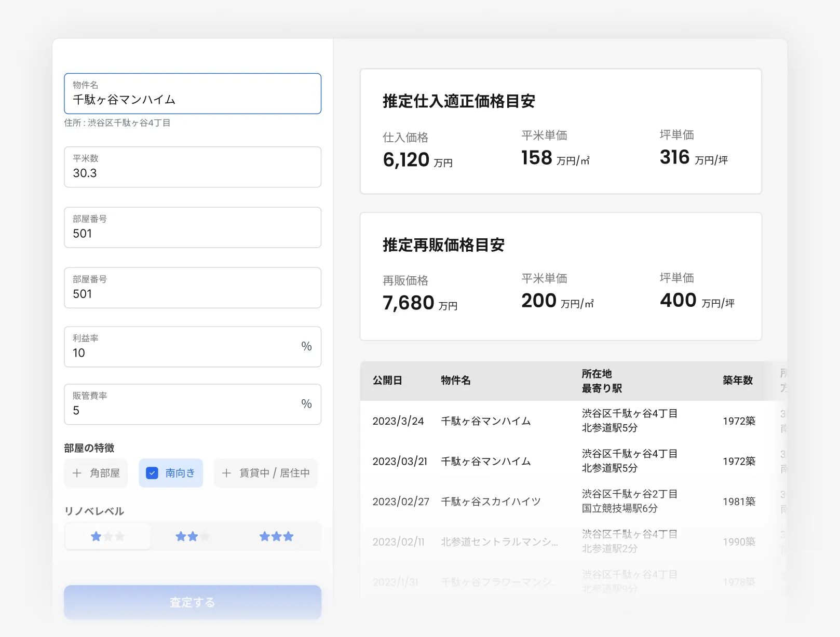Click the 1981築 cell

tap(739, 502)
